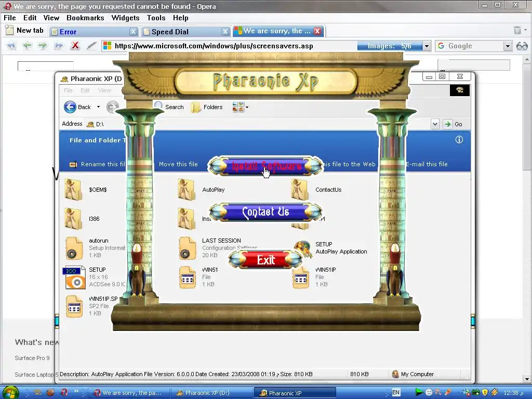This screenshot has width=532, height=399.
Task: Select the SETUP ICO file
Action: coord(95,277)
